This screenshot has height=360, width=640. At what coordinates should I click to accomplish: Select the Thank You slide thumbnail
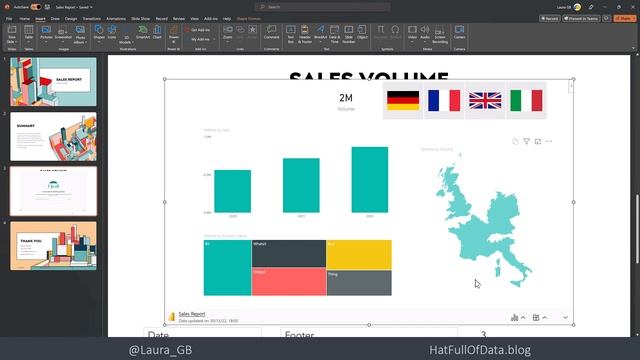click(53, 246)
